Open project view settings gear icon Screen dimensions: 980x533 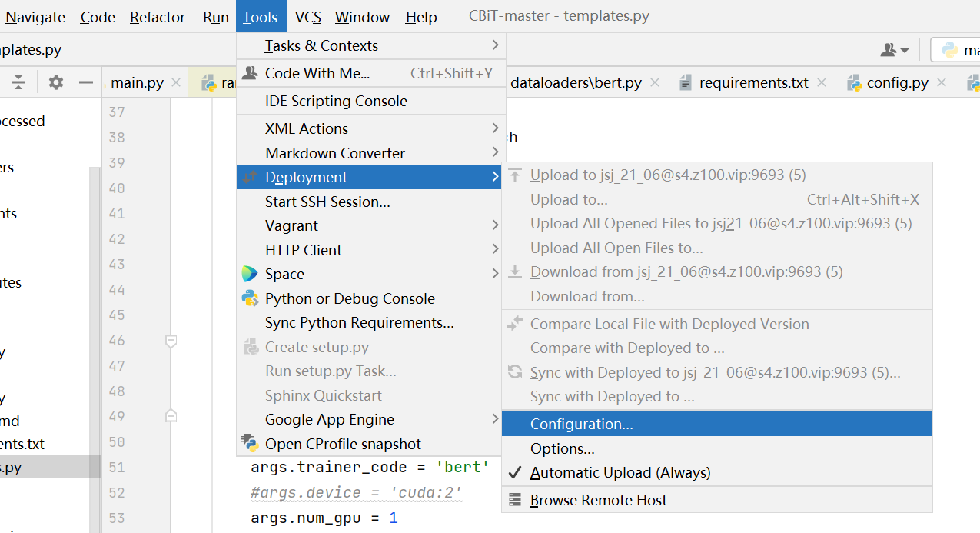point(56,82)
